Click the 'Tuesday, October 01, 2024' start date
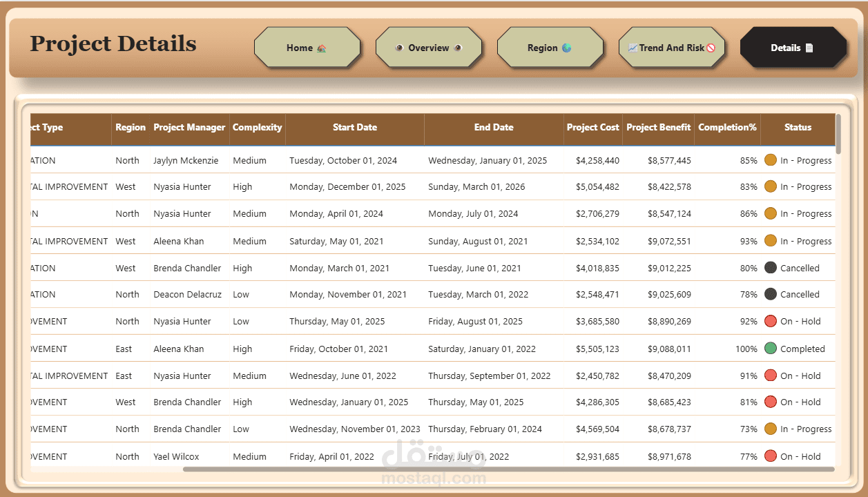The image size is (868, 497). pos(343,160)
